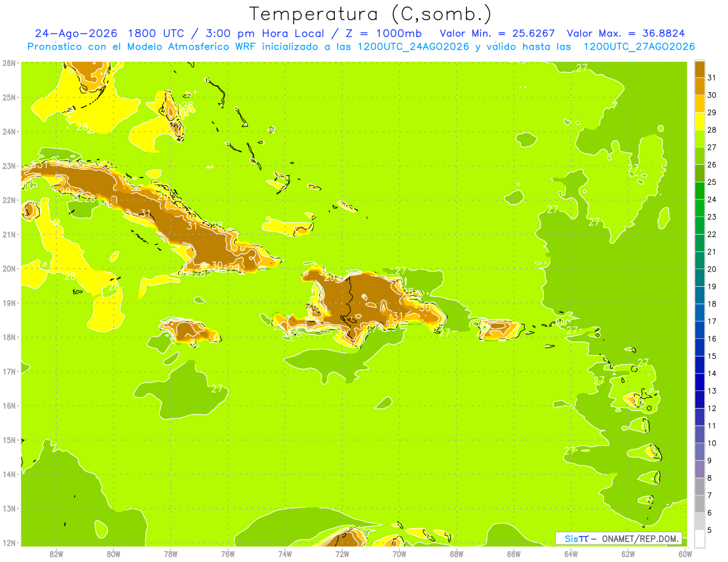This screenshot has height=562, width=728.
Task: Click the orange legend swatch between 30 and 31
Action: (x=700, y=86)
